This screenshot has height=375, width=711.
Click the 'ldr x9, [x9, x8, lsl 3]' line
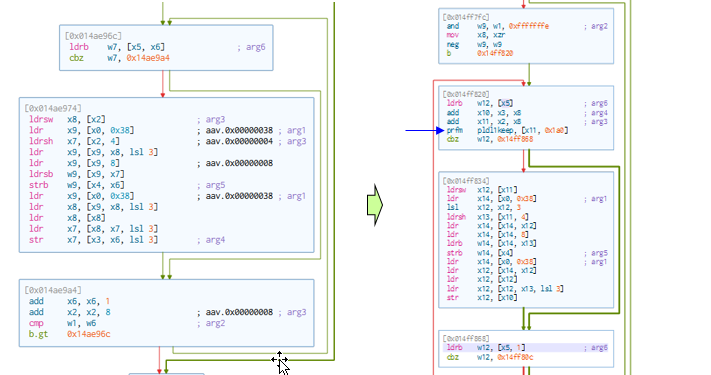click(93, 152)
